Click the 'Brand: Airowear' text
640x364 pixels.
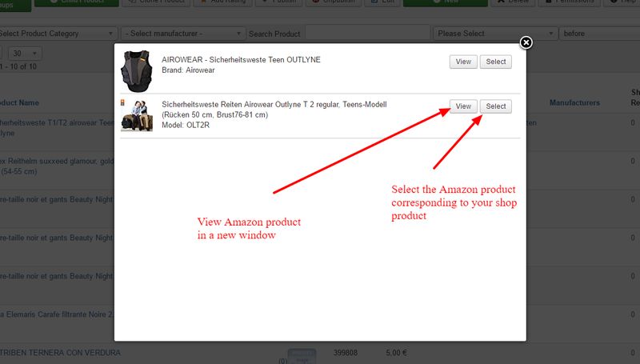pyautogui.click(x=188, y=70)
